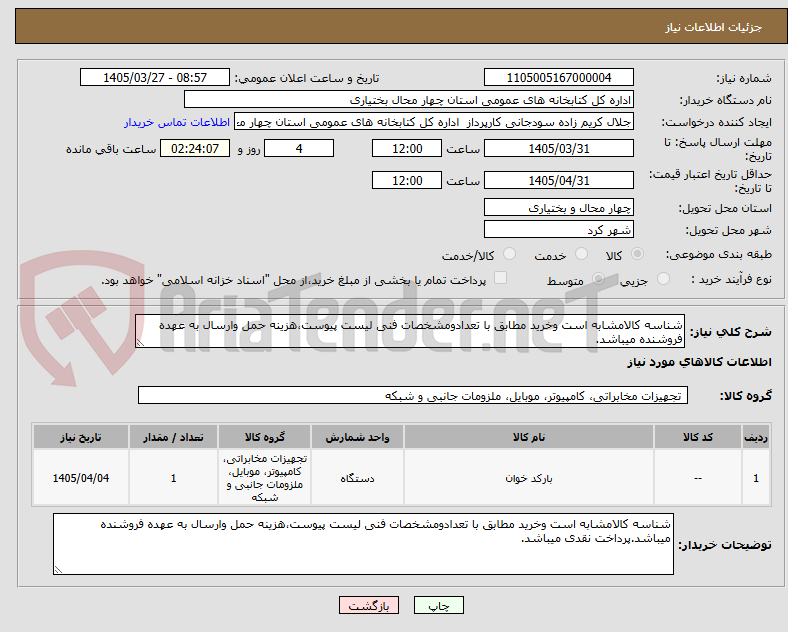This screenshot has width=788, height=632.
Task: Open the اطلاعات تماس خریدار link
Action: (x=177, y=122)
